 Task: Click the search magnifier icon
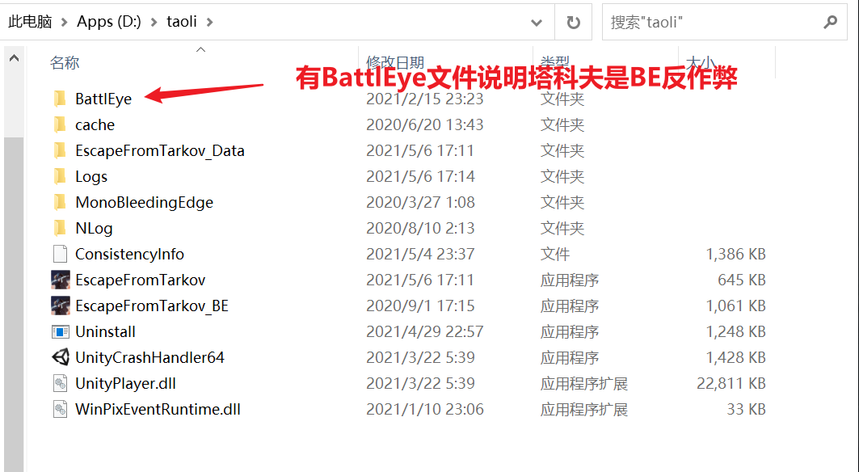point(831,22)
